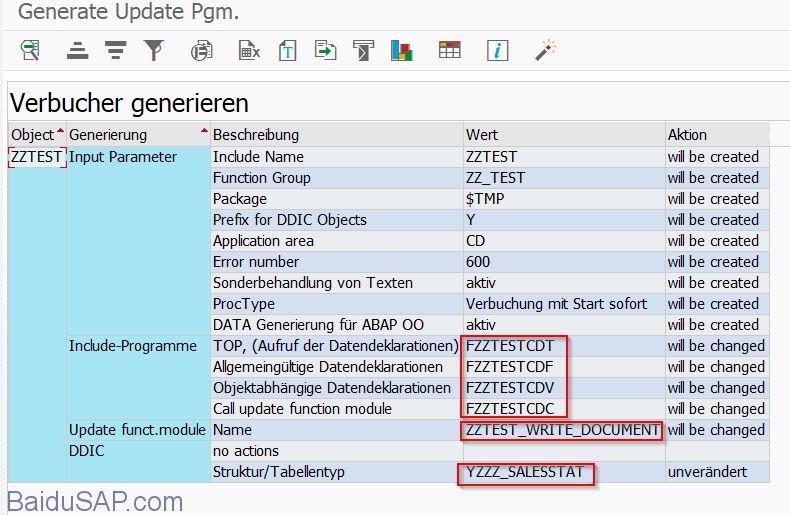This screenshot has width=790, height=515.
Task: Sort the list in descending order
Action: (116, 50)
